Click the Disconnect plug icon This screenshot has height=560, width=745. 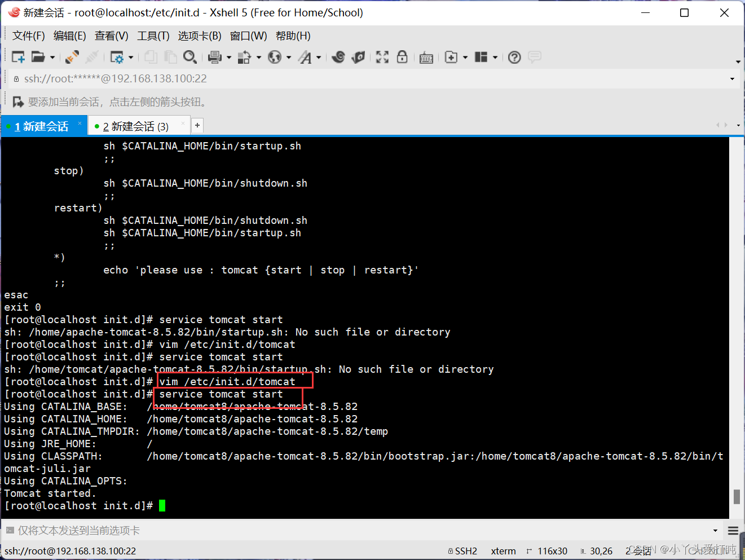coord(72,57)
